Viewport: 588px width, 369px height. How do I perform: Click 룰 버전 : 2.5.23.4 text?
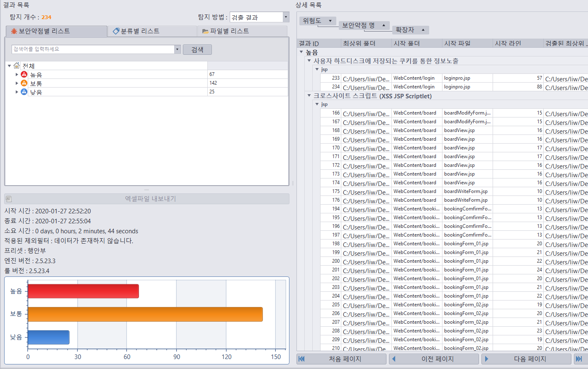pyautogui.click(x=27, y=271)
